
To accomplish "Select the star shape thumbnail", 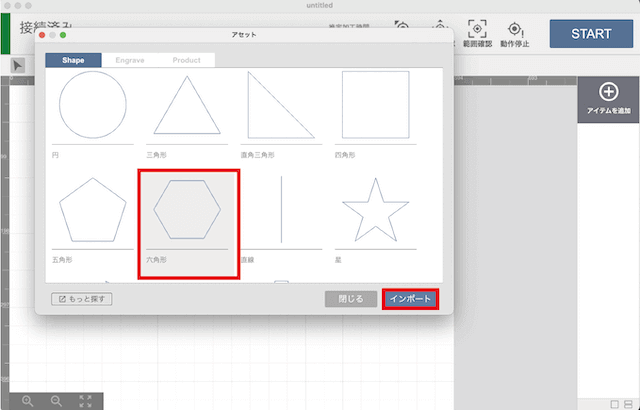I will point(375,212).
